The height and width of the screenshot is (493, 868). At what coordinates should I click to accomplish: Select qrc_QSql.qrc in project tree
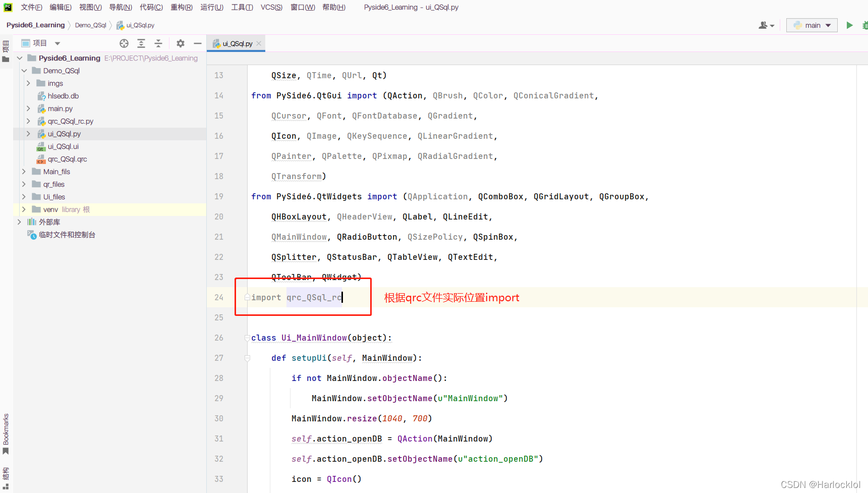click(67, 159)
